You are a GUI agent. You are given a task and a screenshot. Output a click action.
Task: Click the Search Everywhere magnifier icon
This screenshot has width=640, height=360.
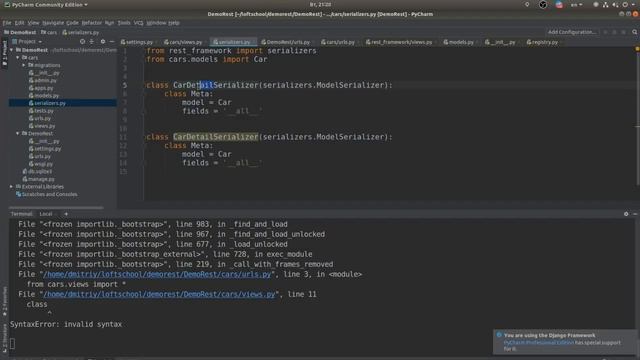click(x=634, y=32)
